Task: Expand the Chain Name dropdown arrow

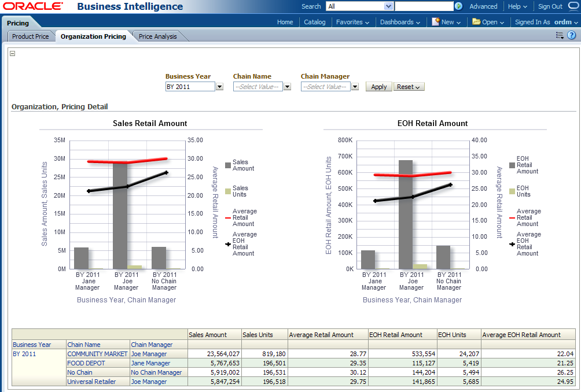Action: (x=287, y=87)
